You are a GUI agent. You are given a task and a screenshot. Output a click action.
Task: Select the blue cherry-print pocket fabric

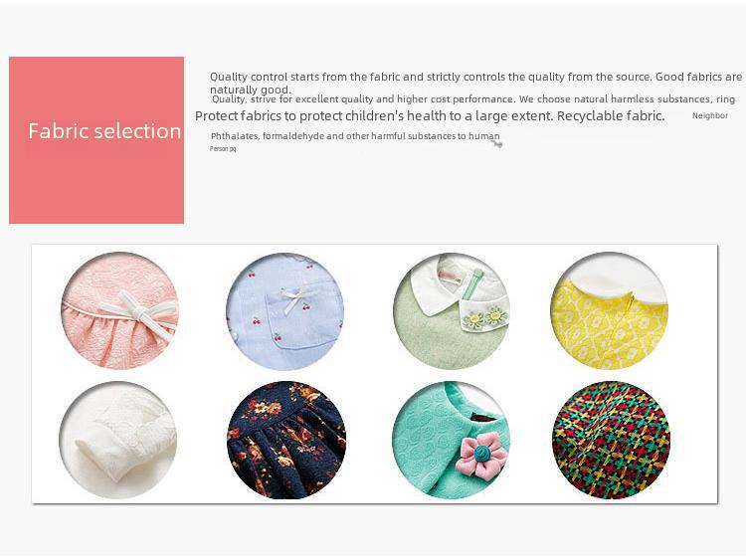(x=285, y=311)
